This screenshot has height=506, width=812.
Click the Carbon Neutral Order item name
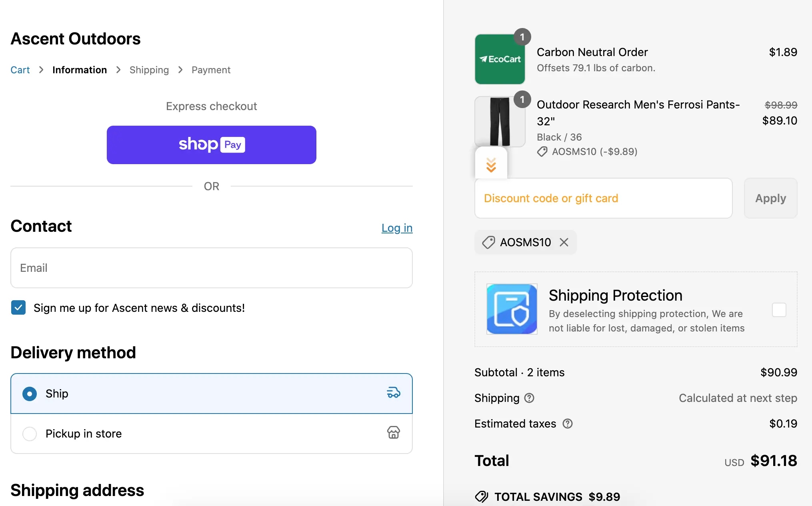[x=592, y=52]
